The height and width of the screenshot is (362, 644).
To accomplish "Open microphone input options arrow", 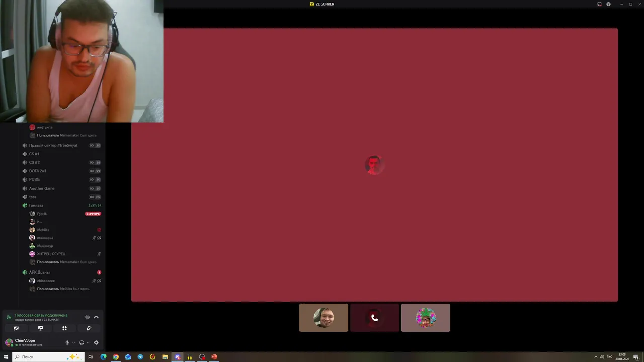I will click(x=73, y=343).
